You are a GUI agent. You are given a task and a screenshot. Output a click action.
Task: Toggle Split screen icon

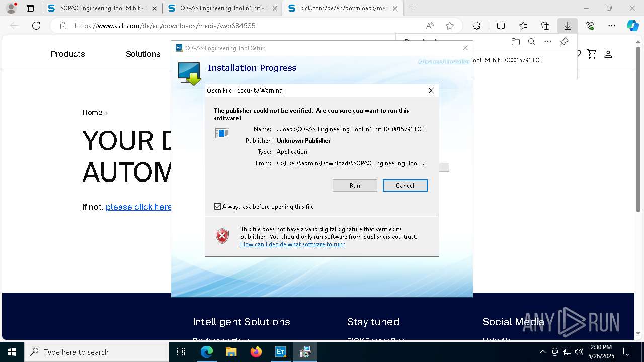[501, 26]
